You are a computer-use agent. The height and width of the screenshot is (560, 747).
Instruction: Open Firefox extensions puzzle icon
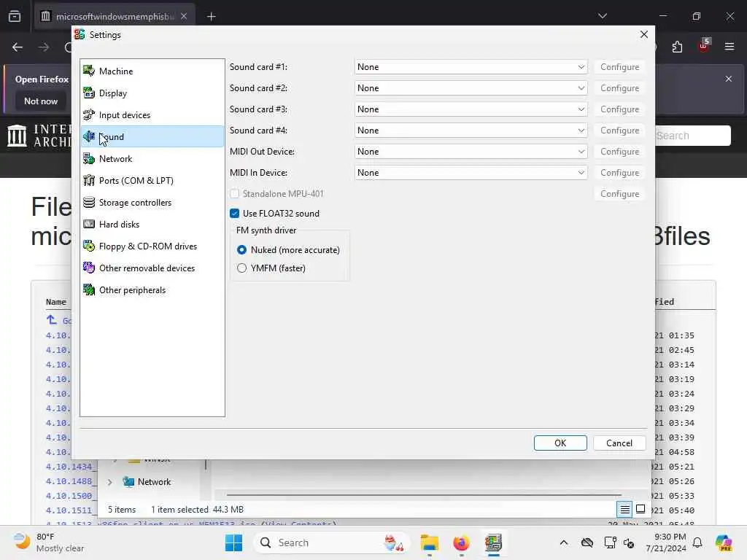point(677,47)
